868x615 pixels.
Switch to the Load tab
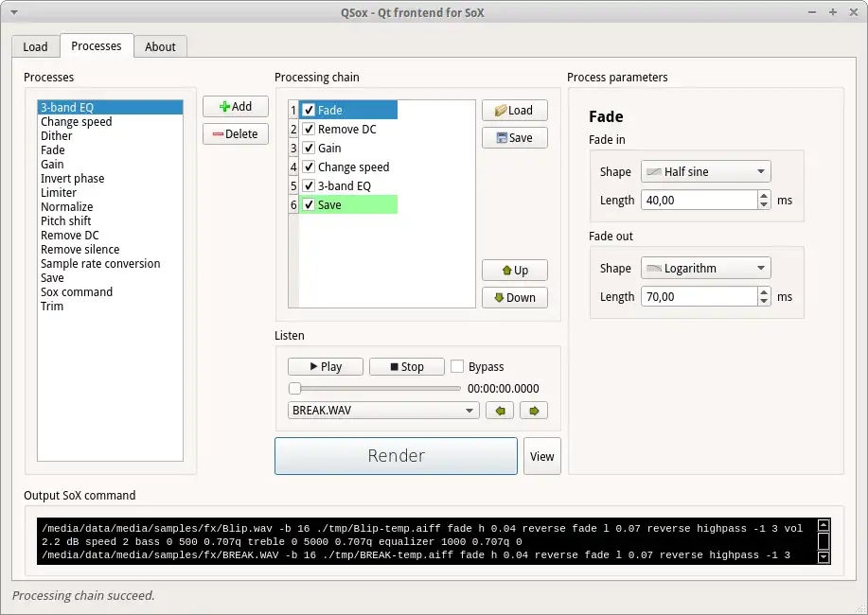point(35,47)
